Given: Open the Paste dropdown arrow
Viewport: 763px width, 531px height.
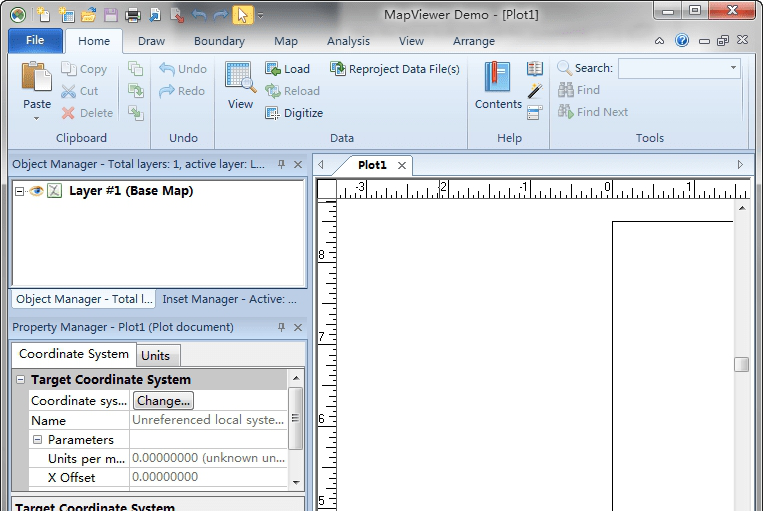Looking at the screenshot, I should pyautogui.click(x=37, y=118).
